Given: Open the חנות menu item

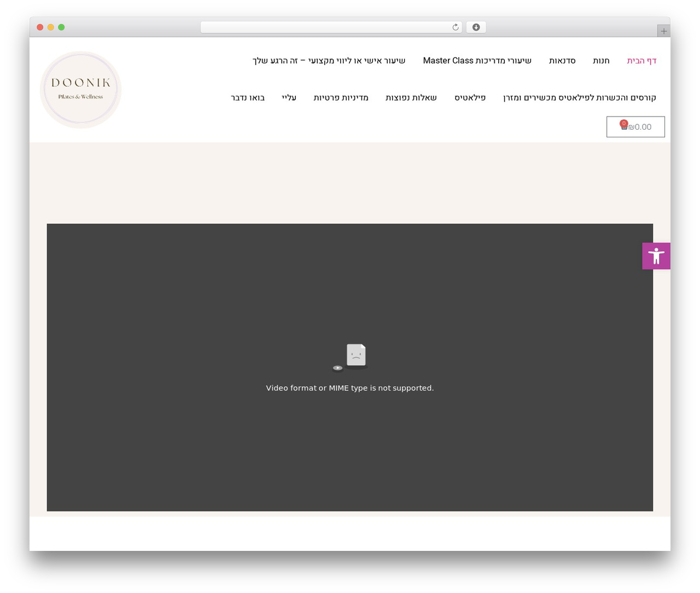Looking at the screenshot, I should [x=601, y=61].
